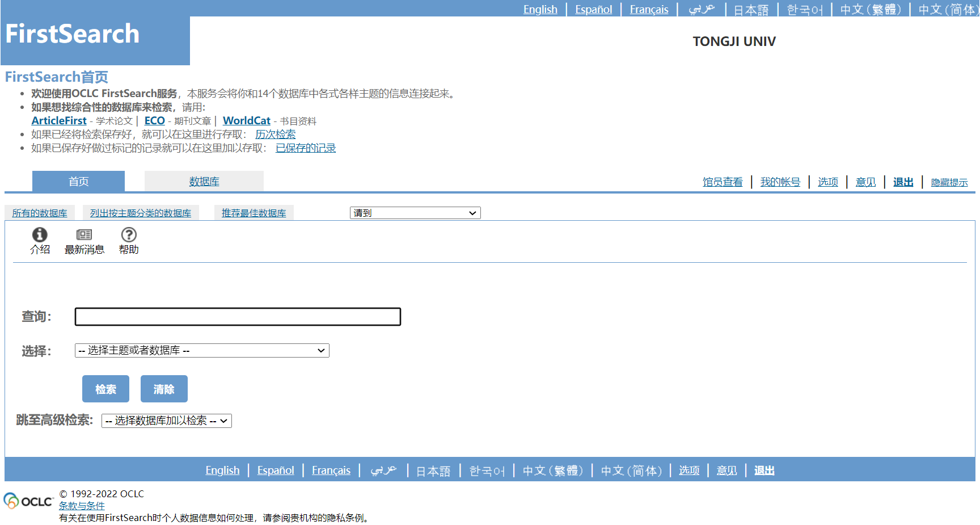Screen dimensions: 980x525
Task: Click the 介绍 info icon
Action: [x=40, y=234]
